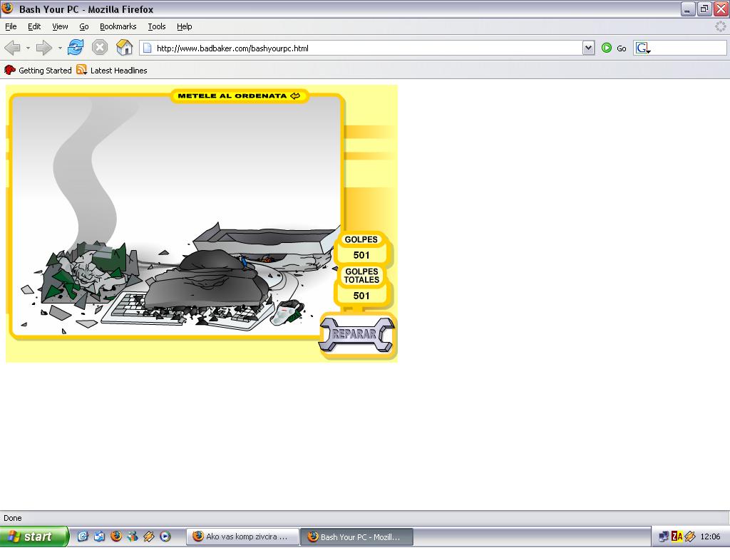Open ZoneAlarm tray icon
The height and width of the screenshot is (560, 730).
click(677, 536)
